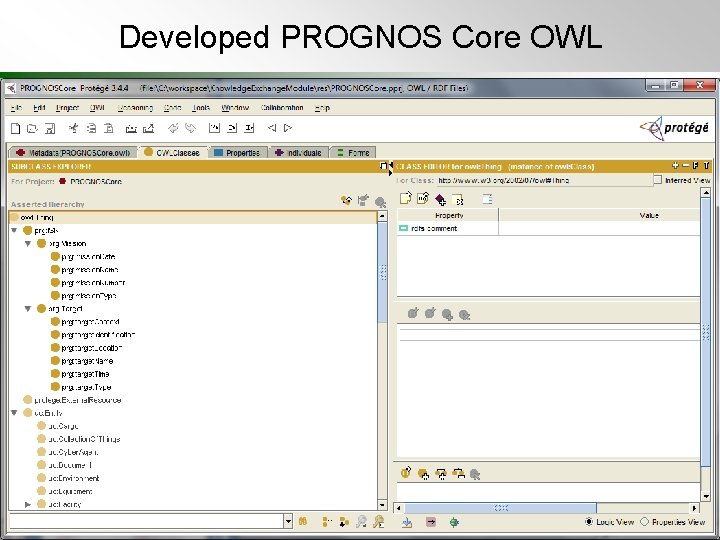
Task: Click the Value column header
Action: pos(649,215)
